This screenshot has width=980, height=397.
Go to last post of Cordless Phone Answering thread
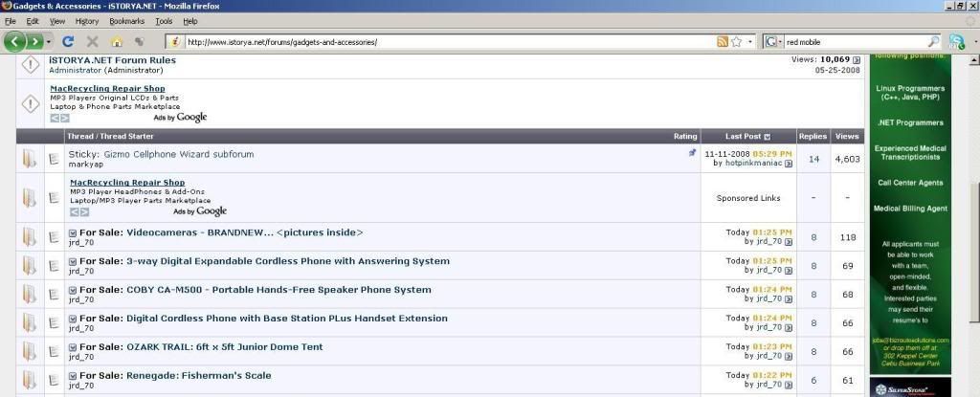point(789,271)
